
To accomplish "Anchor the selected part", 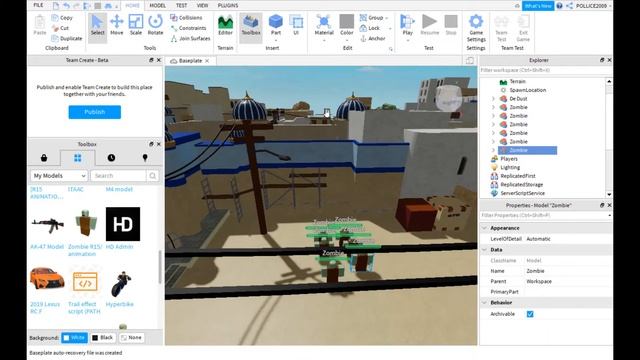I will [x=373, y=38].
